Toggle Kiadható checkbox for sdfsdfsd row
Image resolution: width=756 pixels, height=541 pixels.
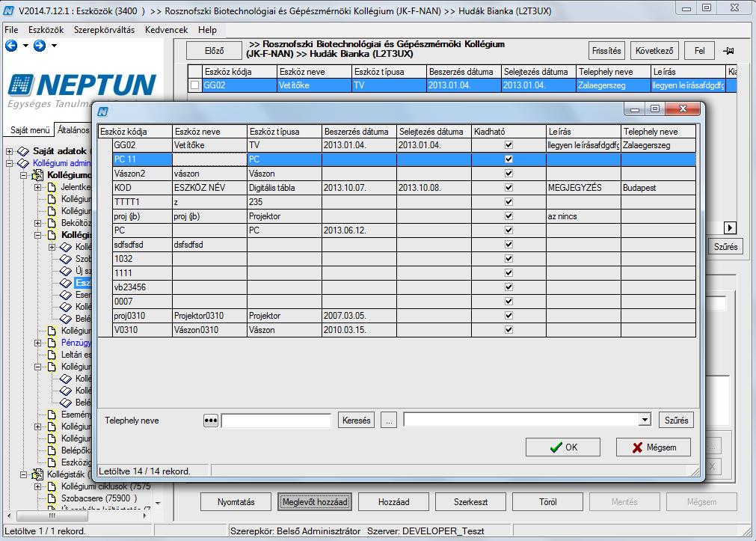pos(508,244)
